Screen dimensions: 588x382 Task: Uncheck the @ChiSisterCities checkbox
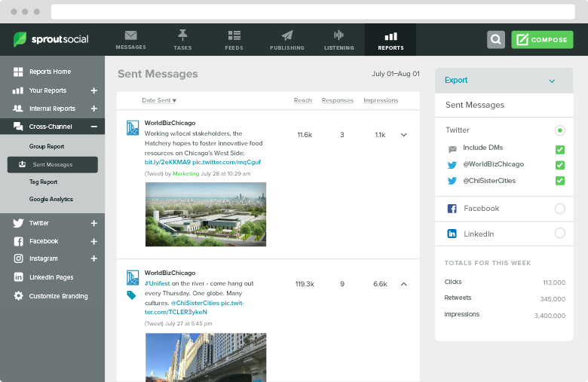[x=560, y=181]
